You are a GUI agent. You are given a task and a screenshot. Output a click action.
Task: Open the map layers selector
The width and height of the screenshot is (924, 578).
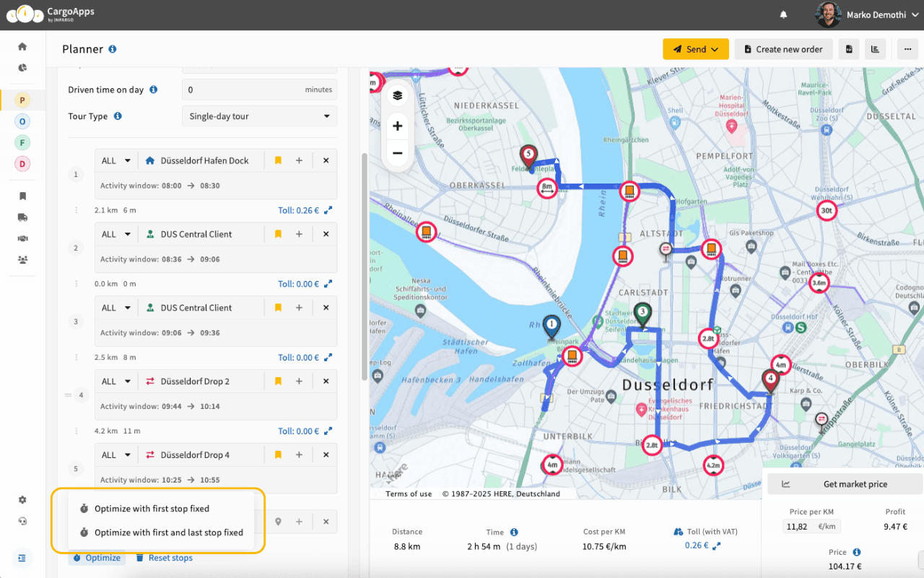(x=397, y=95)
